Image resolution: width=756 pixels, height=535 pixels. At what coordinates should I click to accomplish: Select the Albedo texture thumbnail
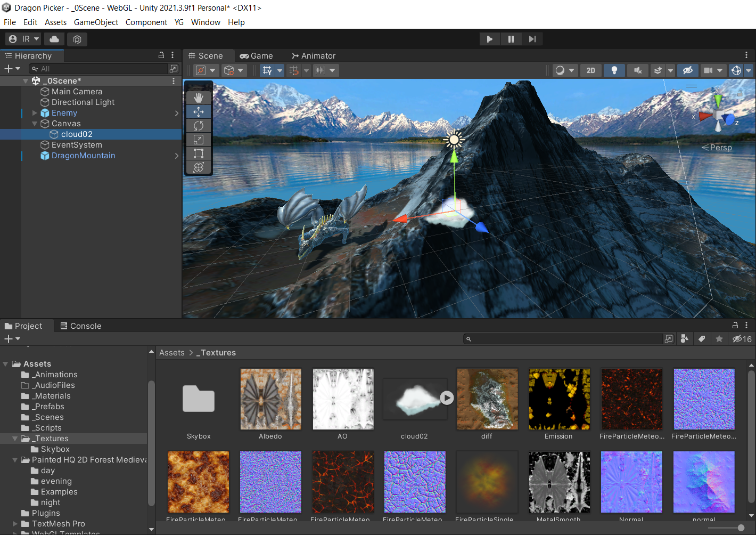(270, 399)
